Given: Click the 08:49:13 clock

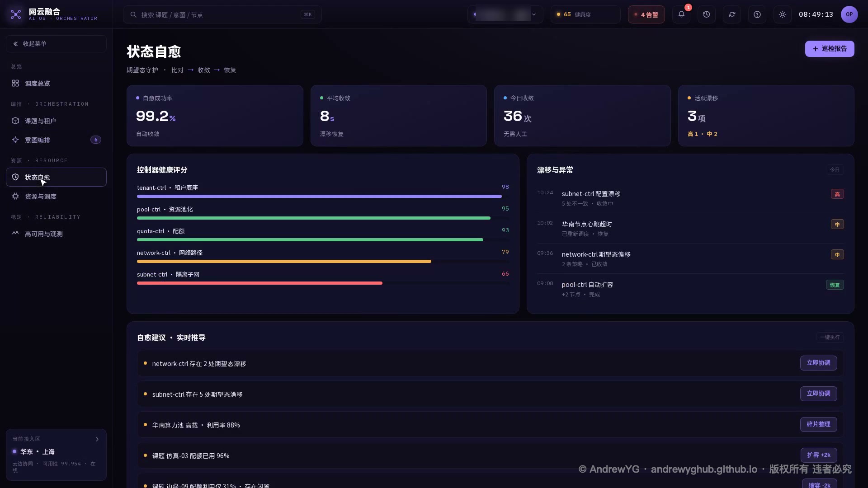Looking at the screenshot, I should click(816, 14).
